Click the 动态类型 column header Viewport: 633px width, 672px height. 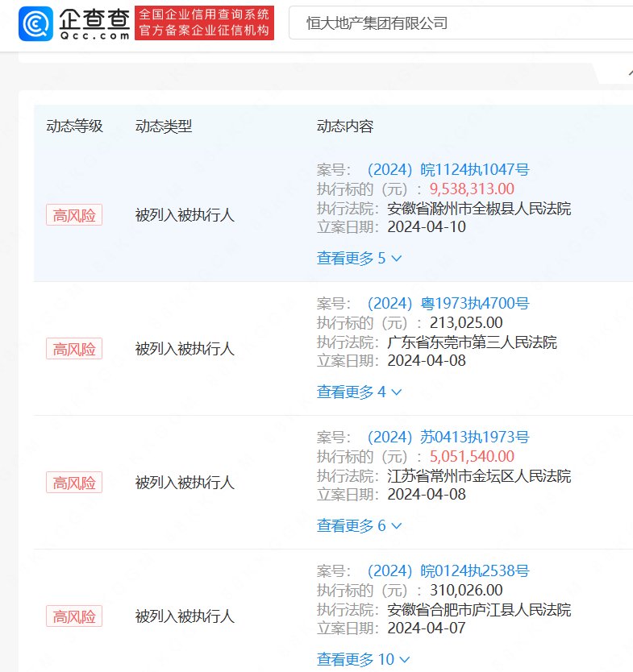pos(164,127)
